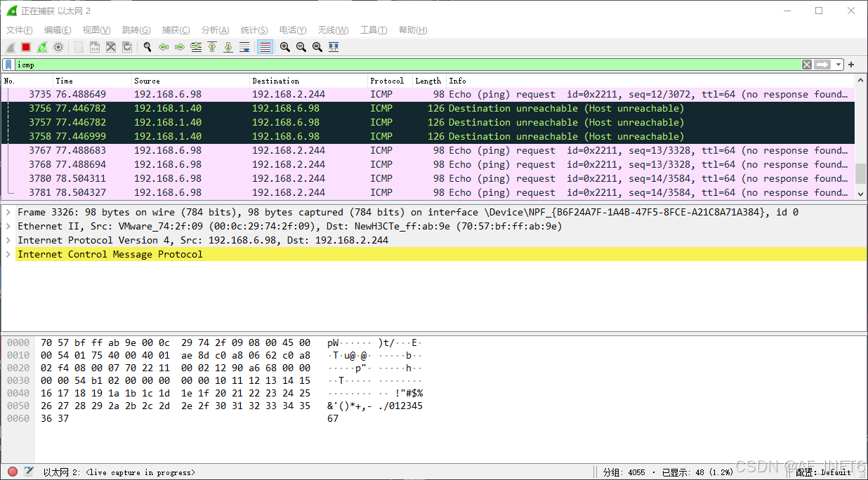
Task: Click inside the icmp display filter field
Action: point(407,65)
